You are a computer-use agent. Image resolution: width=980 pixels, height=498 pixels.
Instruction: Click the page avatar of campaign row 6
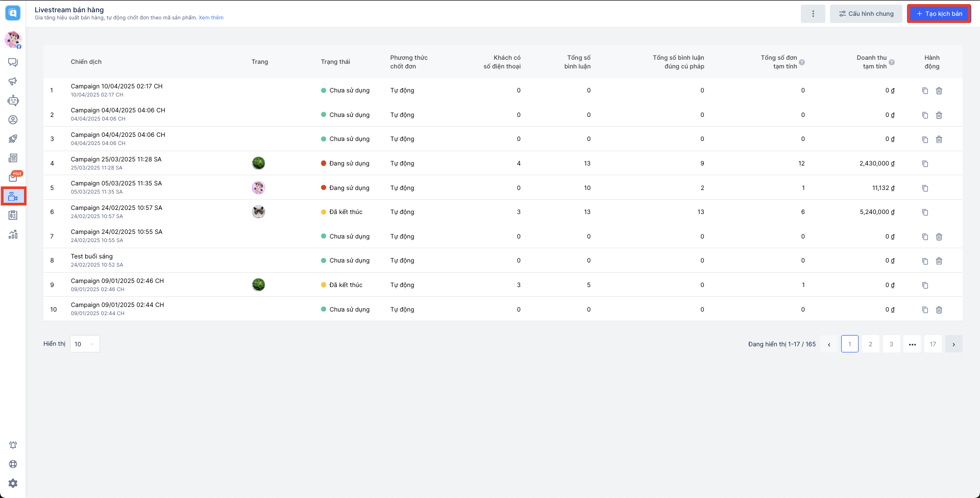[259, 212]
